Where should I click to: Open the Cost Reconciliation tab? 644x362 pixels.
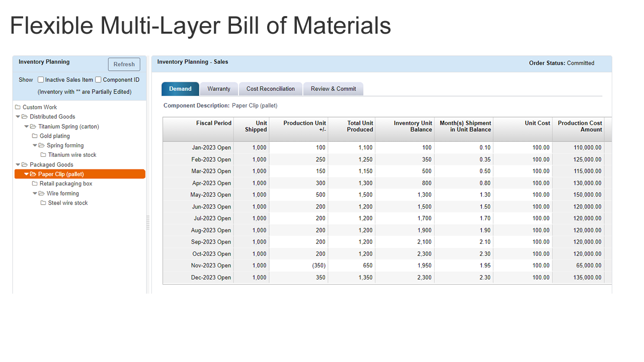[271, 89]
